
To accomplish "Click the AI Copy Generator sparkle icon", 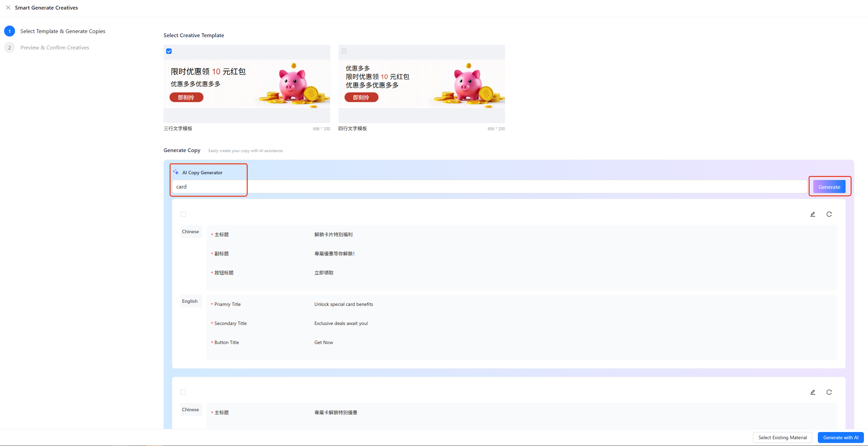I will click(176, 172).
